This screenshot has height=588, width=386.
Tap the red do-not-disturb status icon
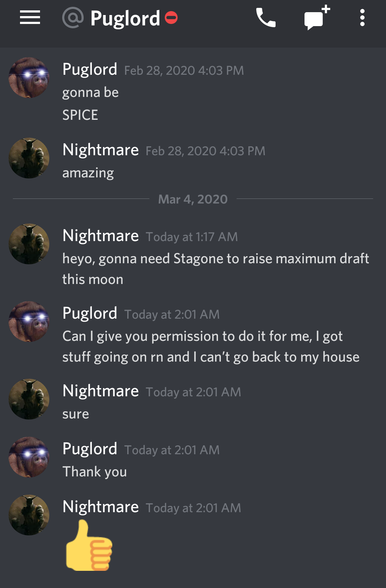[x=171, y=18]
